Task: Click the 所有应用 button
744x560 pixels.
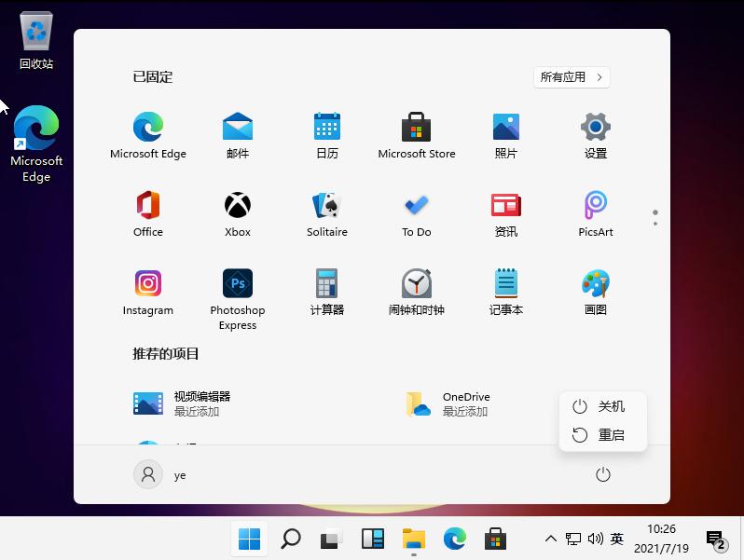Action: (x=572, y=77)
